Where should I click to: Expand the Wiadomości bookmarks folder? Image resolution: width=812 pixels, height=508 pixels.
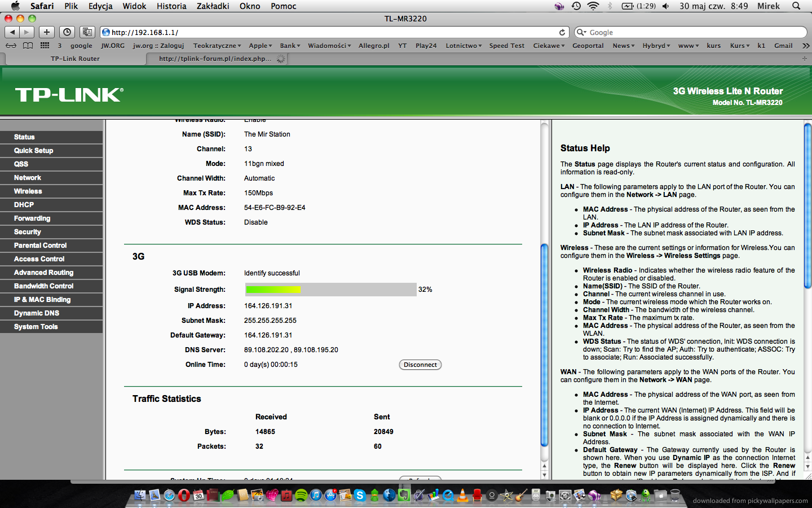(329, 46)
